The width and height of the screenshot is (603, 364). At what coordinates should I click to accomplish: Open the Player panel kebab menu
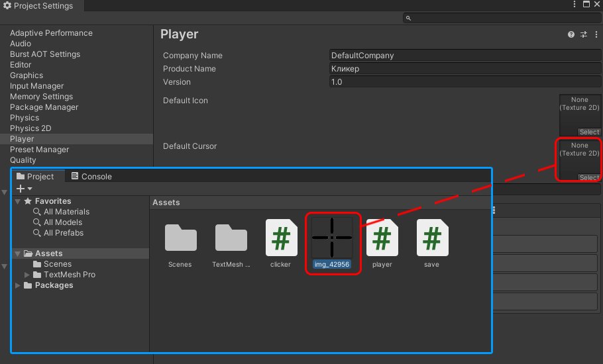click(595, 34)
